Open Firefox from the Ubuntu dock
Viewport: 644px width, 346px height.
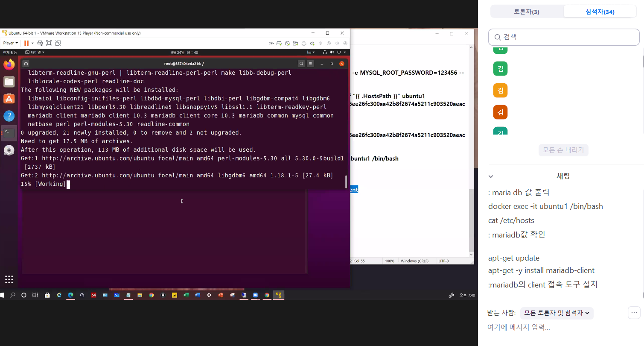[x=9, y=65]
